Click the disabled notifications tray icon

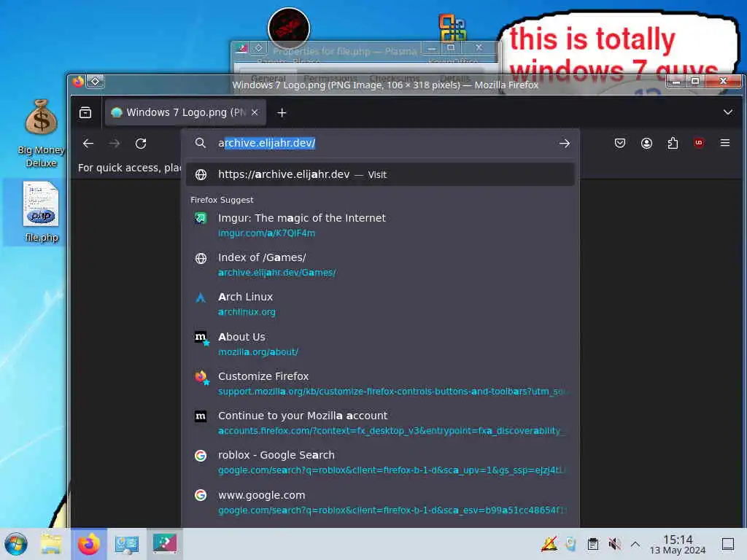(x=549, y=543)
